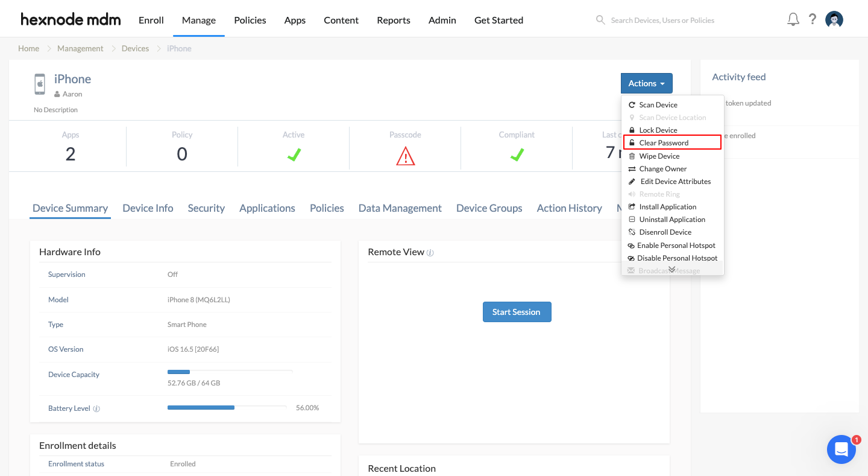This screenshot has width=868, height=476.
Task: Click the Battery Level info icon
Action: [x=96, y=408]
